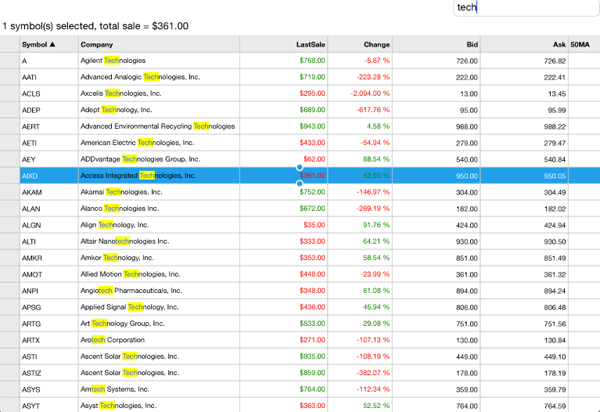Click 'Agilent Technologies' company cell

coord(159,61)
